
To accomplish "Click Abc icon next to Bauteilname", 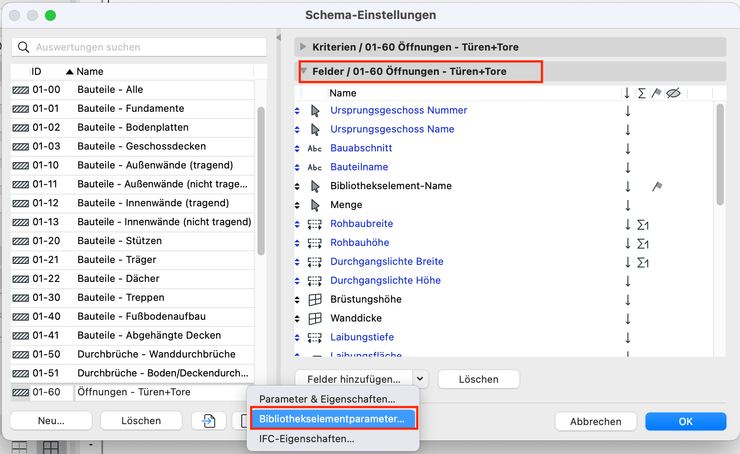I will pos(314,167).
